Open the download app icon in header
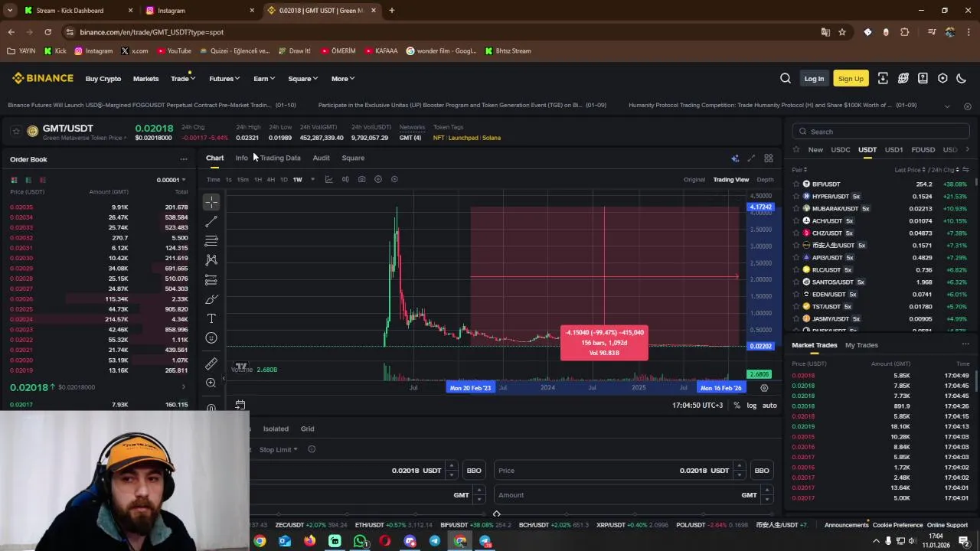The width and height of the screenshot is (980, 551). pyautogui.click(x=883, y=78)
